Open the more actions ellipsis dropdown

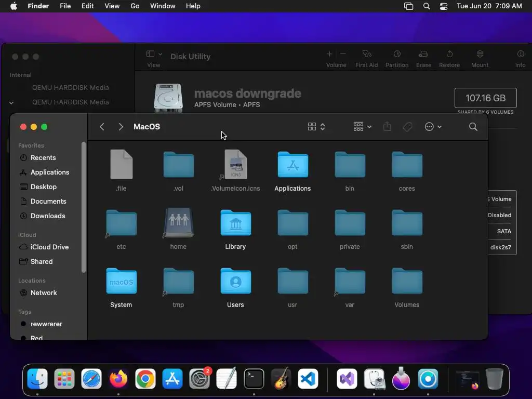(x=433, y=127)
